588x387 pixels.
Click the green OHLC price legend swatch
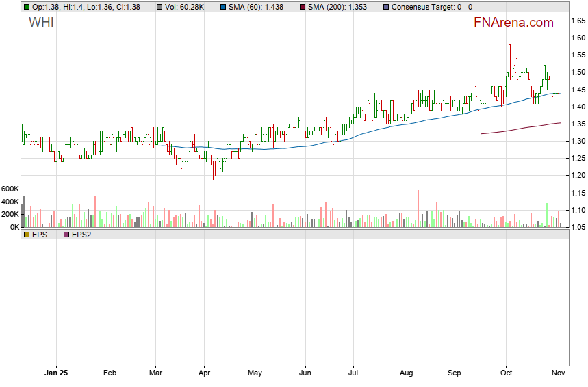click(x=27, y=7)
